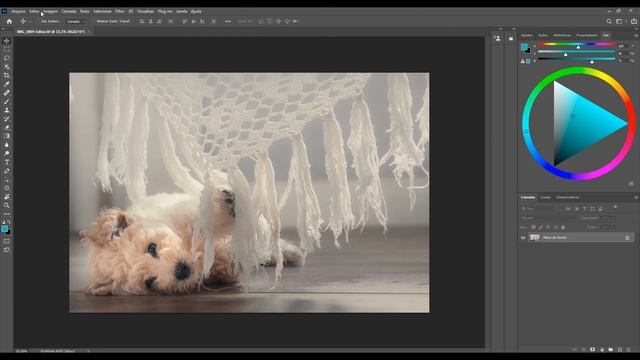Toggle lock image pixels brush icon
Screen dimensions: 640x360
pyautogui.click(x=540, y=227)
